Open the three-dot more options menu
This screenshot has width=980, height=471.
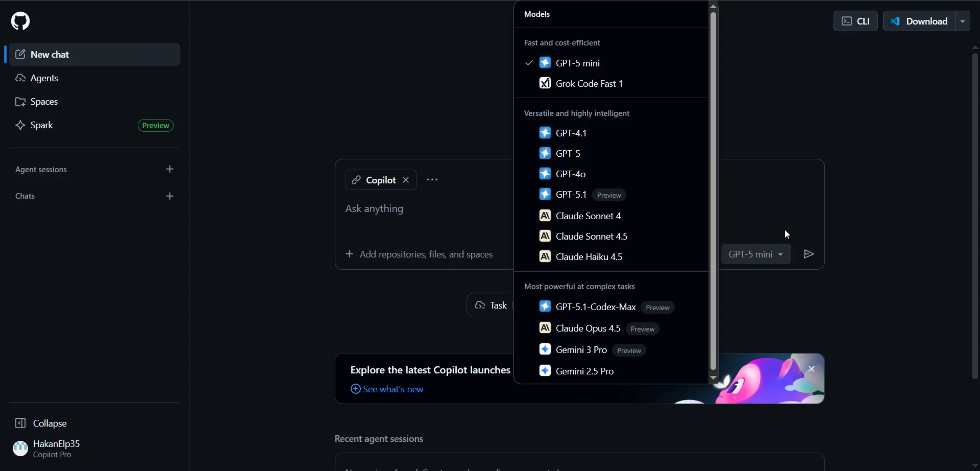pyautogui.click(x=432, y=180)
